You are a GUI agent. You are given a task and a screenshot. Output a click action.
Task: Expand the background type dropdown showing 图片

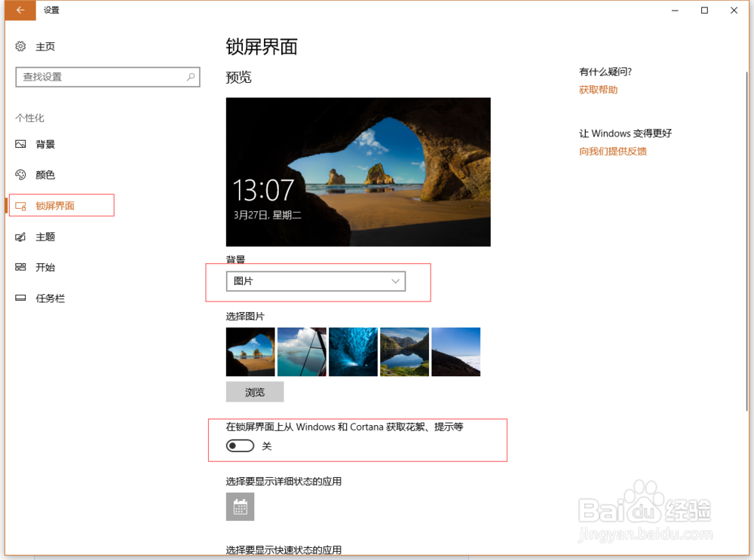pyautogui.click(x=316, y=281)
